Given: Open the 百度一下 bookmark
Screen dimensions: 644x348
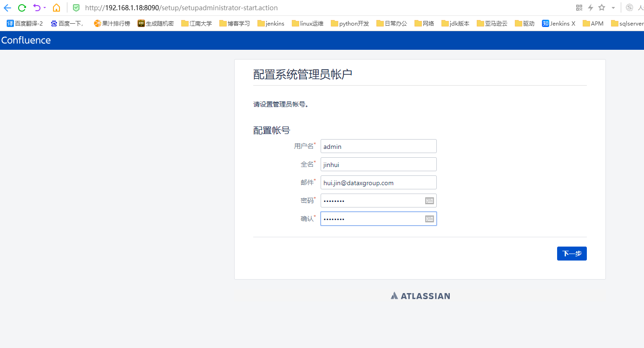Looking at the screenshot, I should (67, 23).
